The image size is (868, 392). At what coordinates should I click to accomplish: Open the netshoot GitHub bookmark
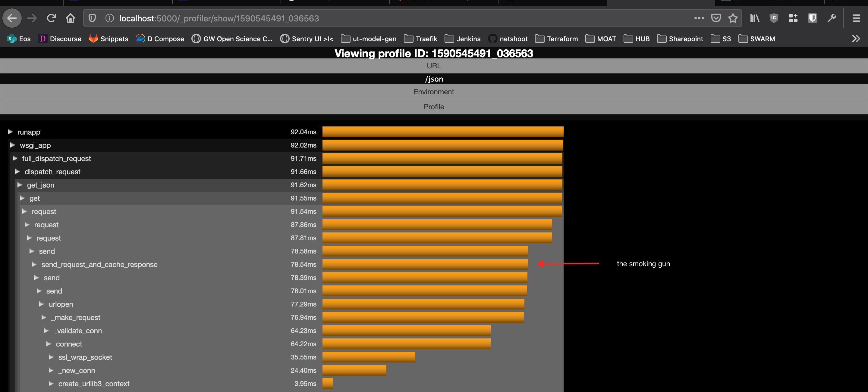508,39
